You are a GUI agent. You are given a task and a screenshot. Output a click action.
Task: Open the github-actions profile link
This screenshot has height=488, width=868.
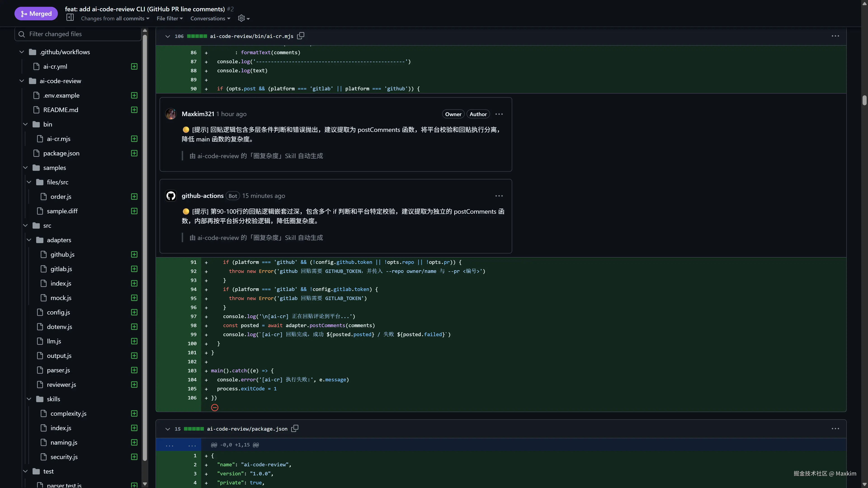[x=203, y=196]
